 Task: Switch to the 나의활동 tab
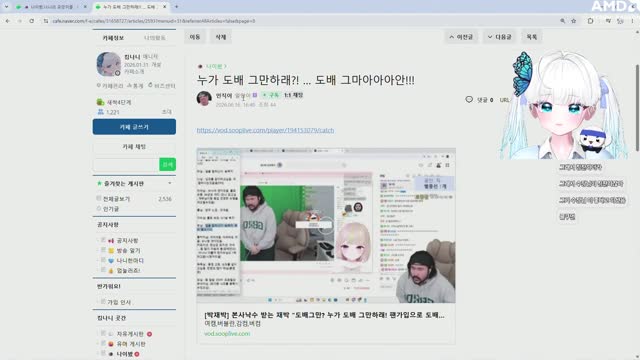[x=155, y=38]
